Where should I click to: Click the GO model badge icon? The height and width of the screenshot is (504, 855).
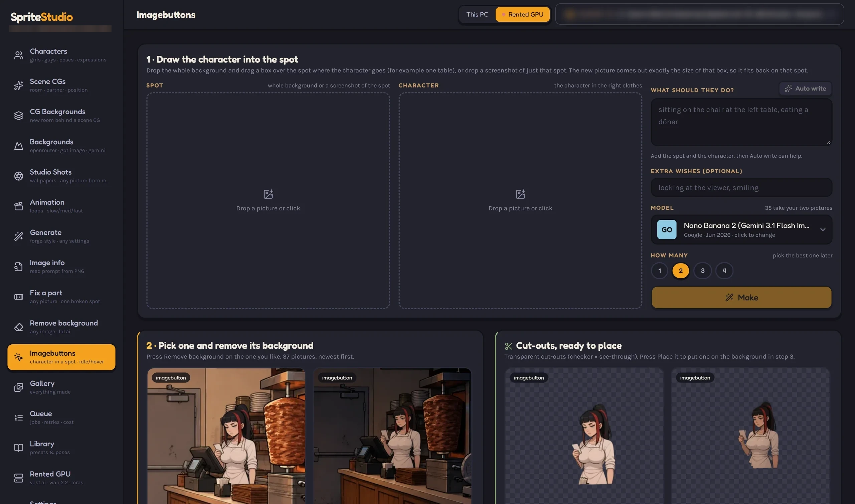click(x=667, y=229)
